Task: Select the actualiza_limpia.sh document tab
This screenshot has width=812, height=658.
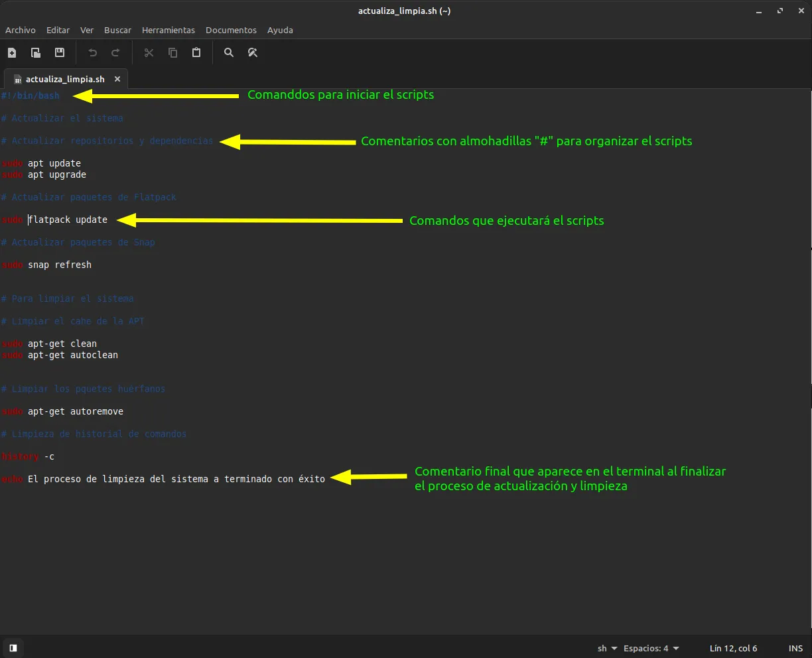Action: (x=64, y=79)
